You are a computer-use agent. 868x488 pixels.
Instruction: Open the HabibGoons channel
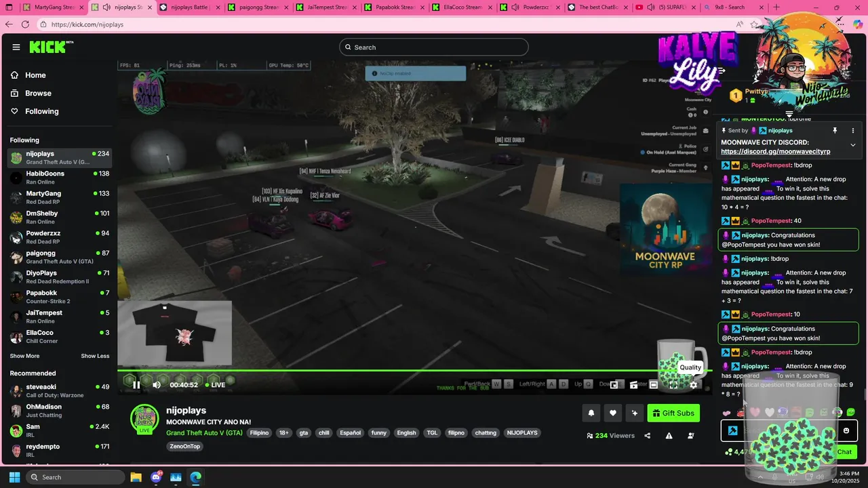click(x=60, y=178)
